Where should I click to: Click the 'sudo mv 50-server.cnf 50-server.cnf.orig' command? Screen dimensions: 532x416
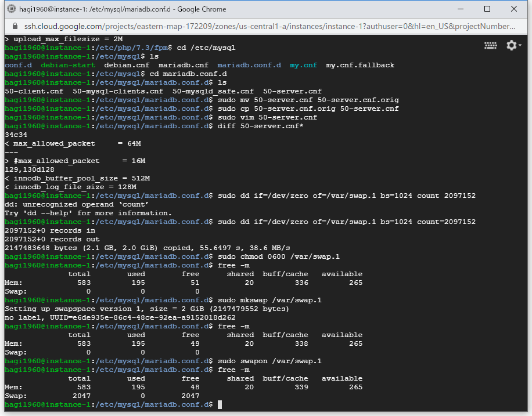pos(308,100)
